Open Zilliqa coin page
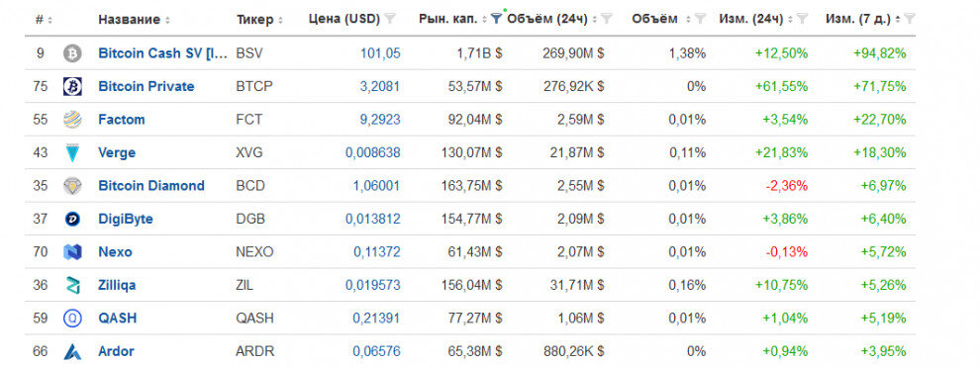980x367 pixels. pyautogui.click(x=117, y=285)
